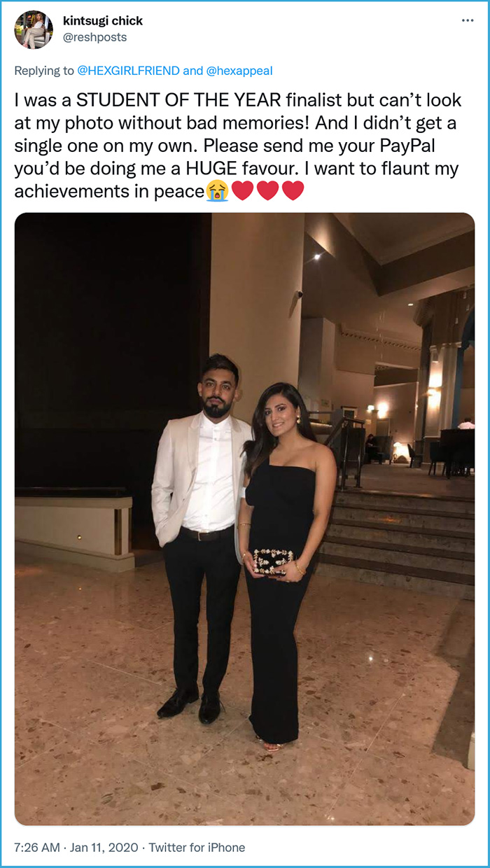Viewport: 490px width, 868px height.
Task: Click the embellished black clutch bag
Action: click(273, 561)
